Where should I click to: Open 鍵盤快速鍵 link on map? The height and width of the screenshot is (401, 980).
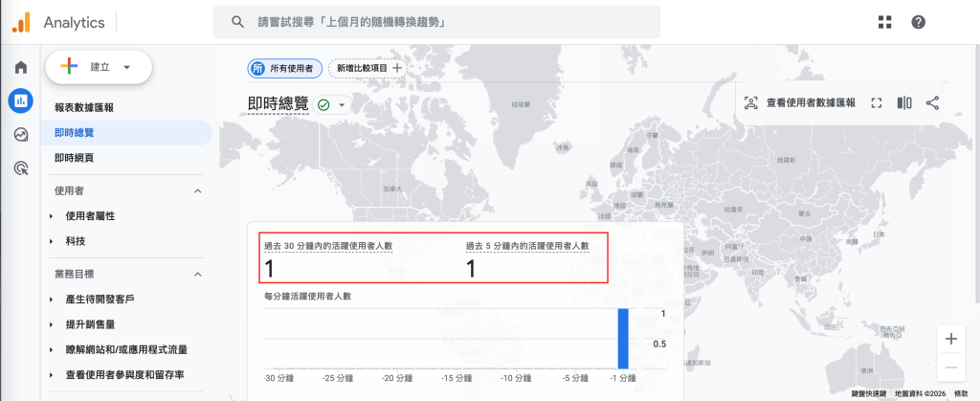tap(868, 393)
